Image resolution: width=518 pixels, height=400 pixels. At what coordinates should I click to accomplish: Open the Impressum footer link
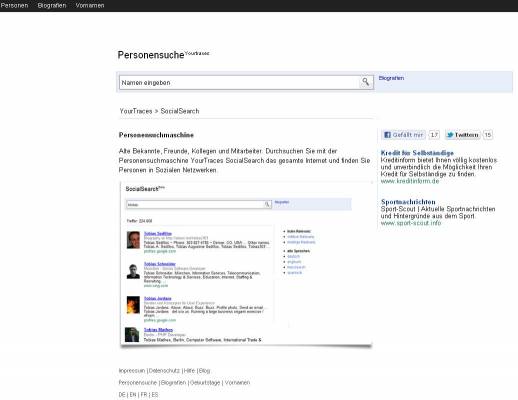click(x=132, y=371)
